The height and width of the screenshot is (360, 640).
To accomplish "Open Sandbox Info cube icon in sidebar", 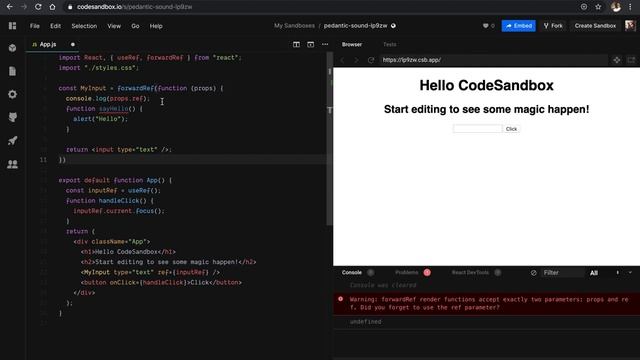I will click(13, 48).
